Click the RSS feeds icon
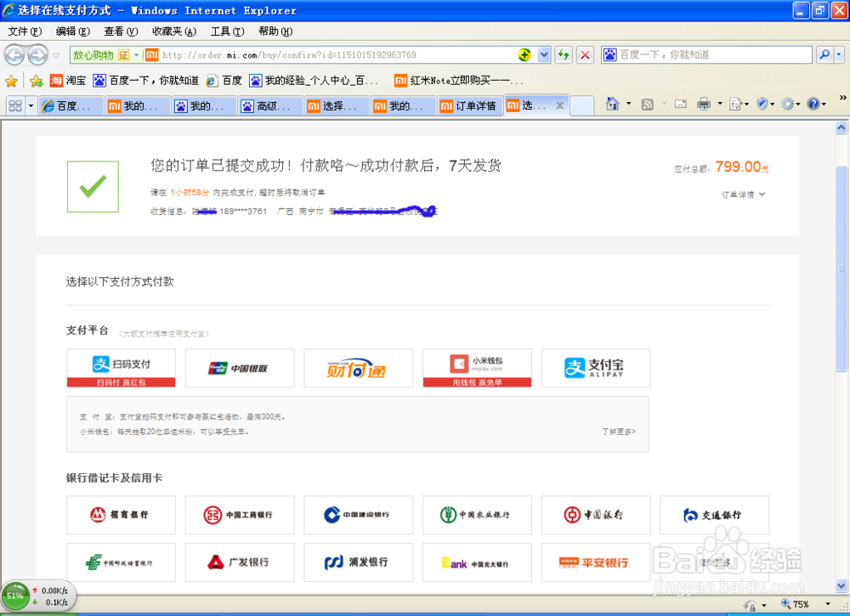The image size is (850, 616). coord(647,104)
